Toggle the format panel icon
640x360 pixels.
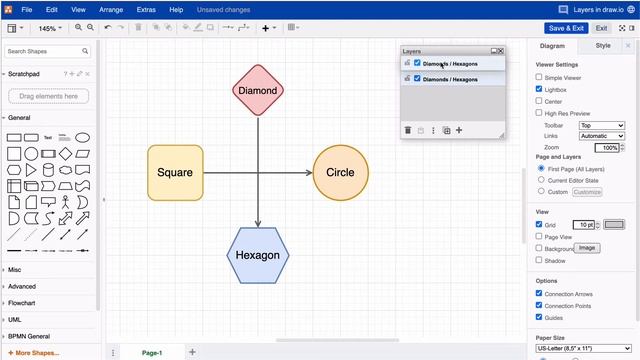click(x=632, y=28)
